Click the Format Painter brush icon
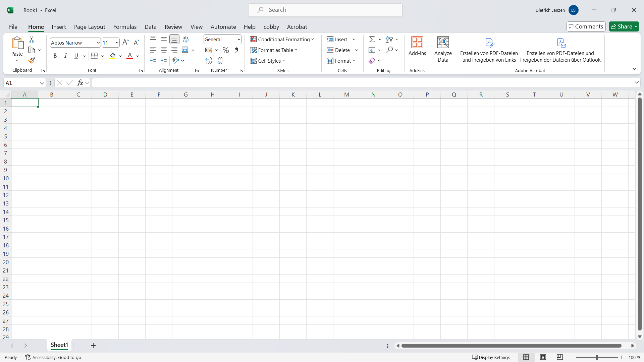644x362 pixels. pyautogui.click(x=32, y=61)
